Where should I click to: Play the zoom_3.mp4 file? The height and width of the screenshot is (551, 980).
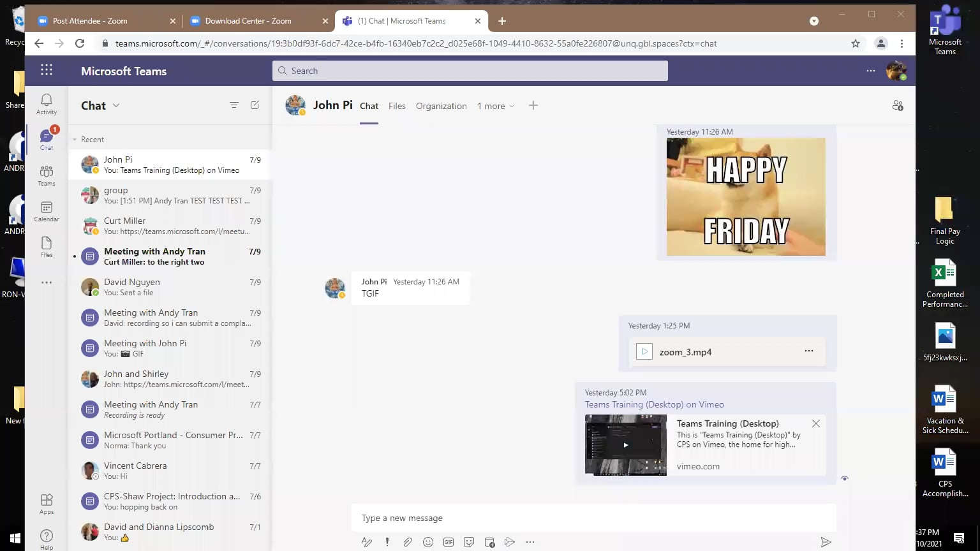644,351
